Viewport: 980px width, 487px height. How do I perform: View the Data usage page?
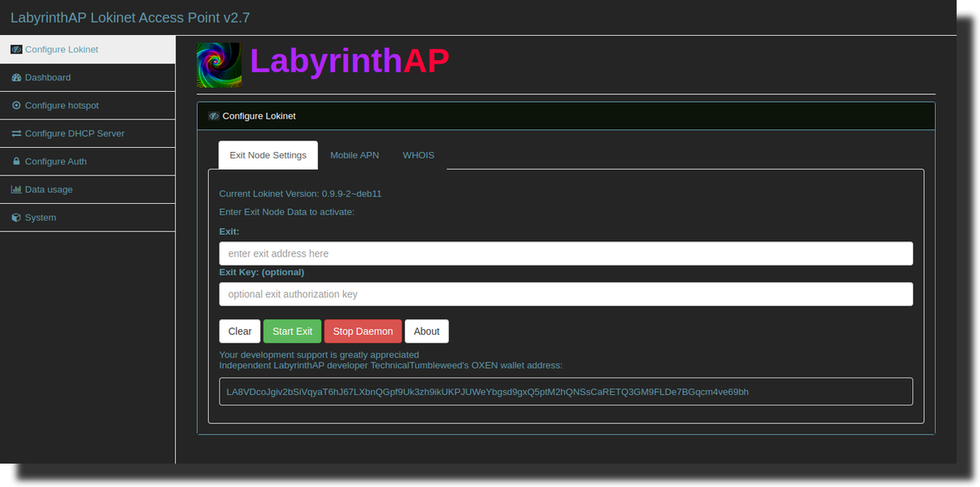[88, 190]
